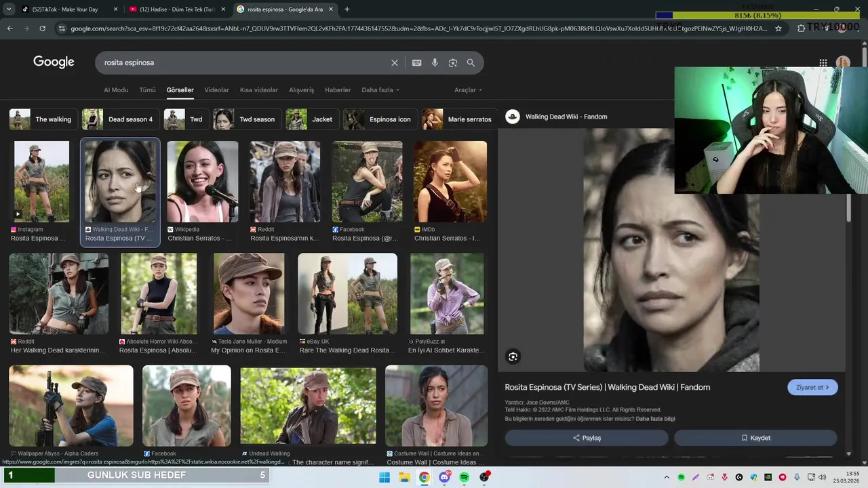Open search by image camera icon
Screen dimensions: 868x488
(x=452, y=62)
